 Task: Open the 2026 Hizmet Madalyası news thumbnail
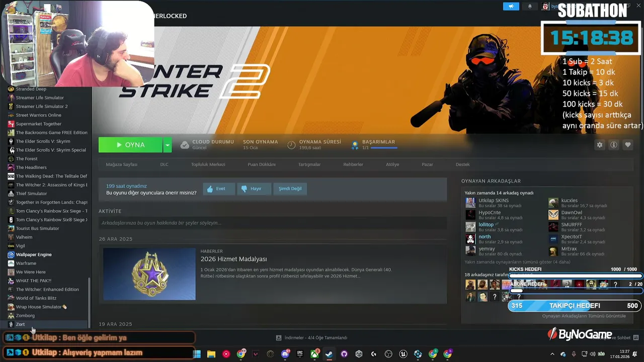[149, 274]
